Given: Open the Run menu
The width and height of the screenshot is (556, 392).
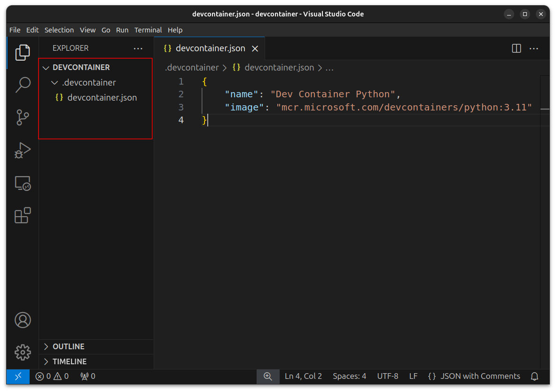Looking at the screenshot, I should coord(122,30).
